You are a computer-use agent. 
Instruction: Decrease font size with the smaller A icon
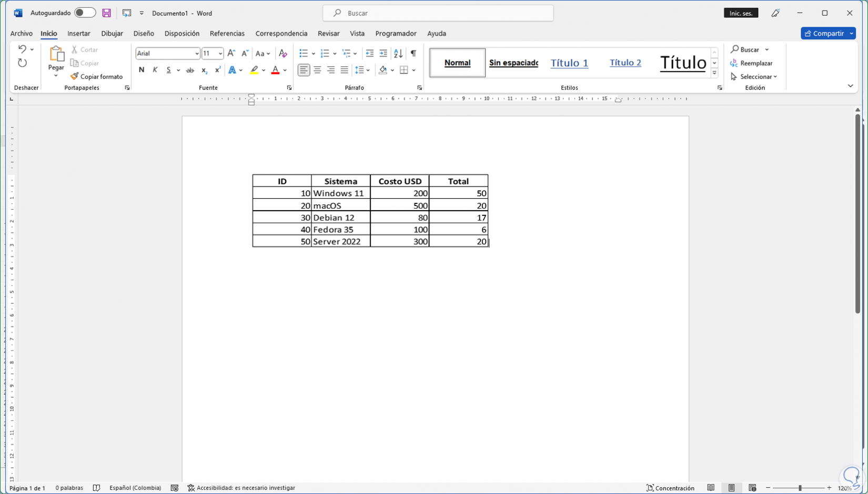tap(245, 53)
